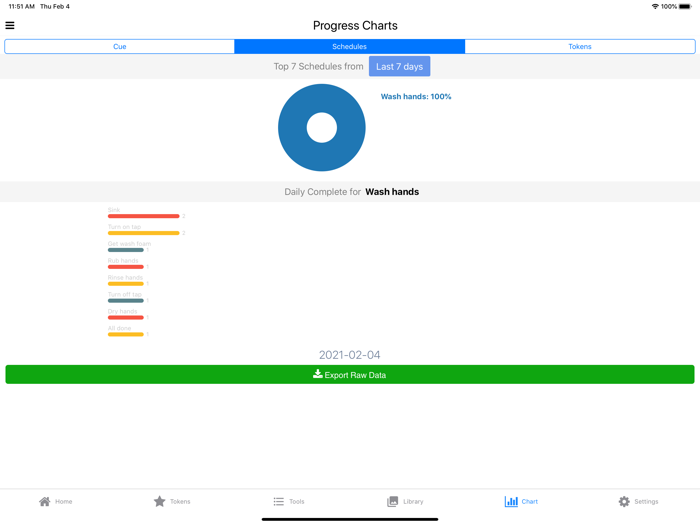Viewport: 700px width, 525px height.
Task: Switch to the Tokens segment tab
Action: (x=580, y=46)
